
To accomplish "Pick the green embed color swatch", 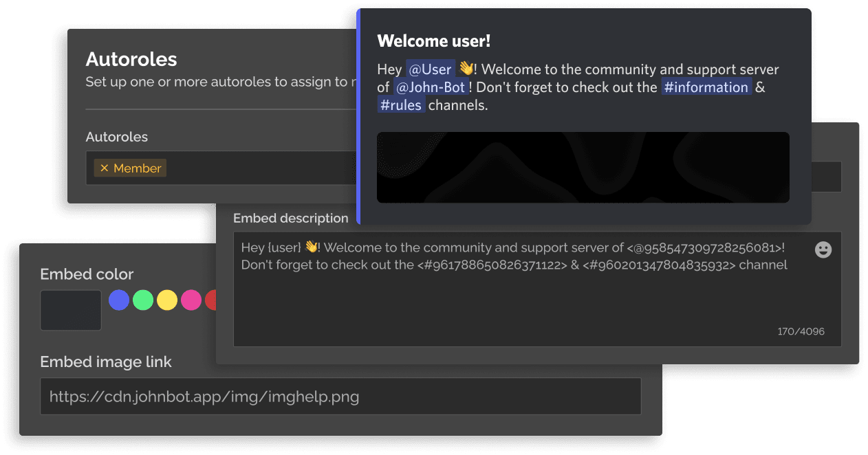I will pos(143,300).
